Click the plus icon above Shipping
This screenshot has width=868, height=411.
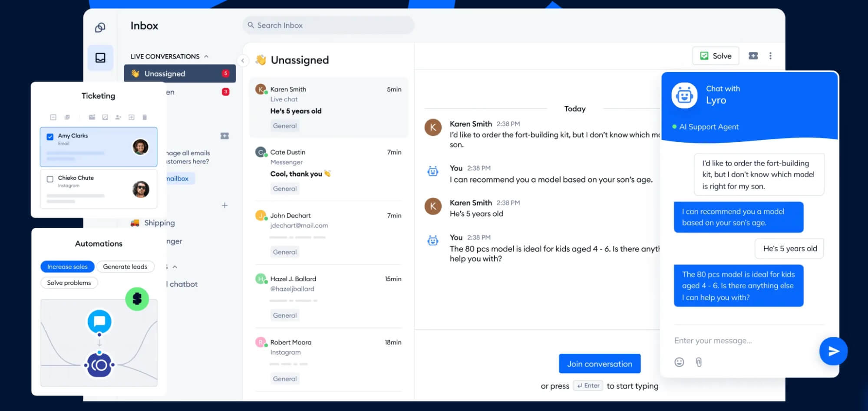tap(224, 205)
